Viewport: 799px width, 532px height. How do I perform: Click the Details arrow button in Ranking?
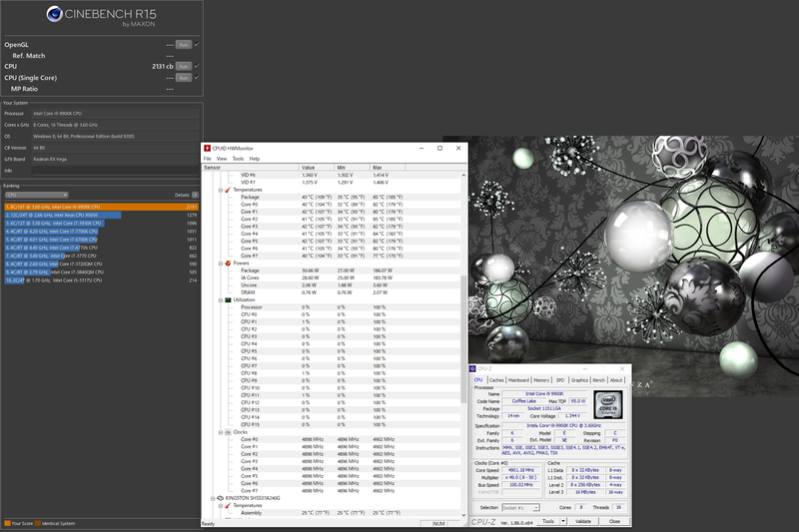tap(195, 195)
